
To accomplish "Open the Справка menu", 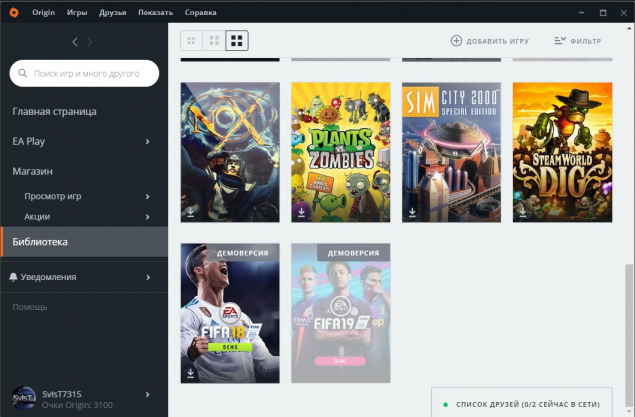I will pyautogui.click(x=200, y=13).
